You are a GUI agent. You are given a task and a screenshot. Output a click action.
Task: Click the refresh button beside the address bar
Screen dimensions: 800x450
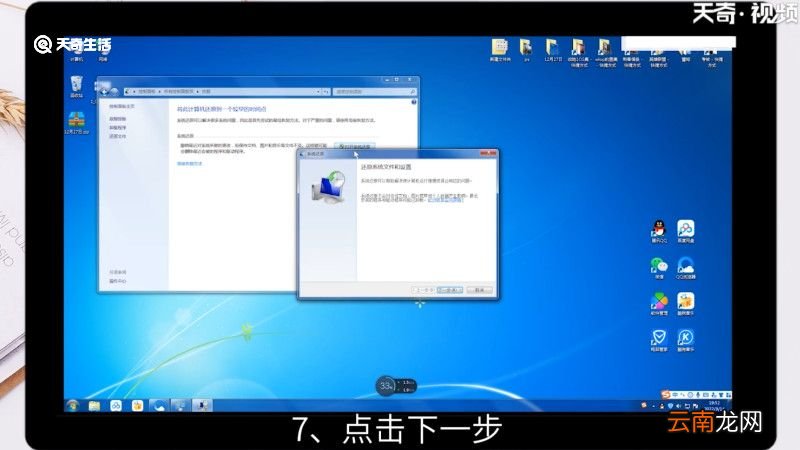326,92
